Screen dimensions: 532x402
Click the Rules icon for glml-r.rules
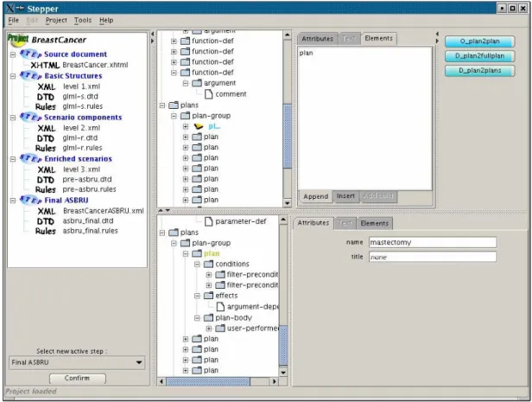46,148
